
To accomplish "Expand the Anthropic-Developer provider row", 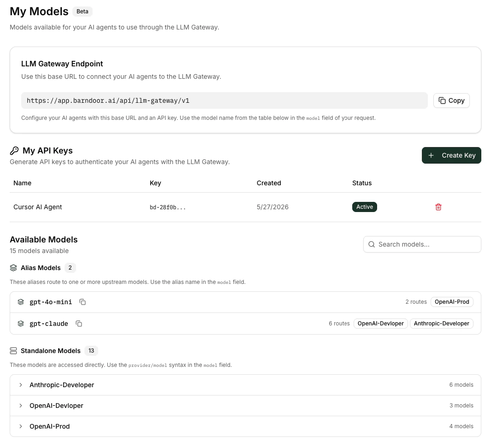I will coord(245,385).
